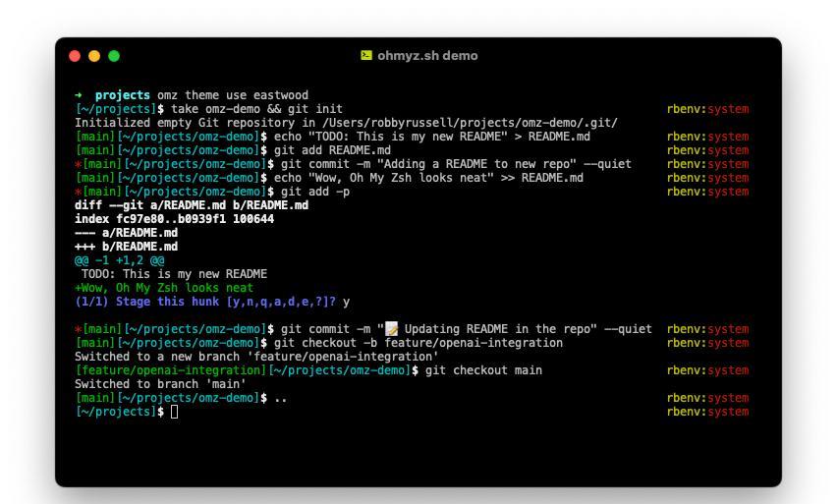Click the 'rbenv:system' indicator on the 'take omz-demo' line
Viewport: 837px width, 504px height.
pos(708,109)
